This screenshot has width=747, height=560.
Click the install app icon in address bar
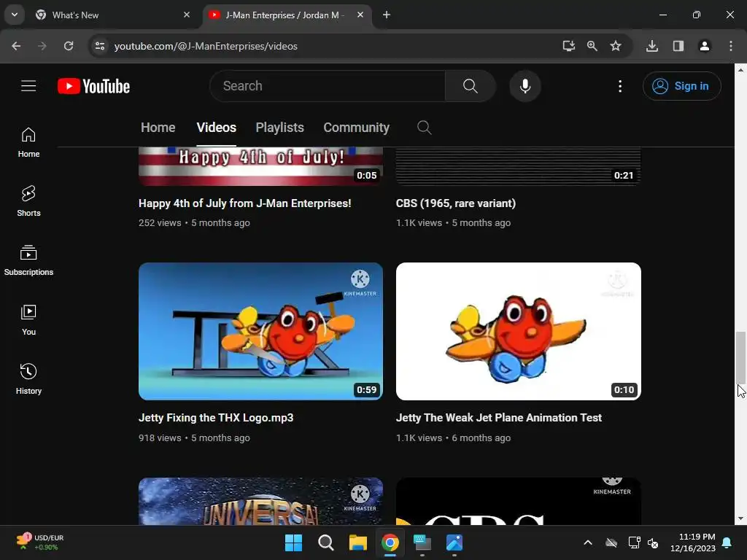(568, 46)
